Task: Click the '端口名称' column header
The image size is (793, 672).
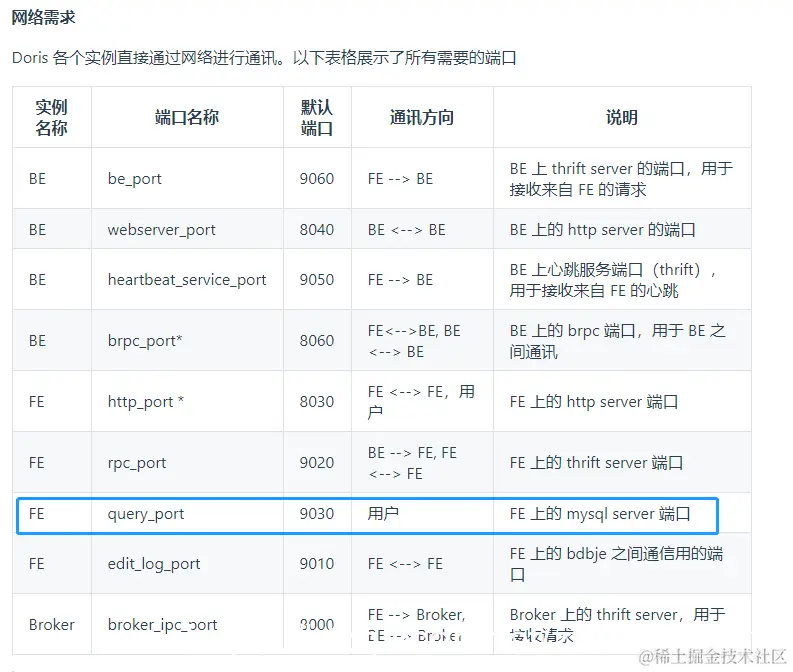Action: click(x=187, y=117)
